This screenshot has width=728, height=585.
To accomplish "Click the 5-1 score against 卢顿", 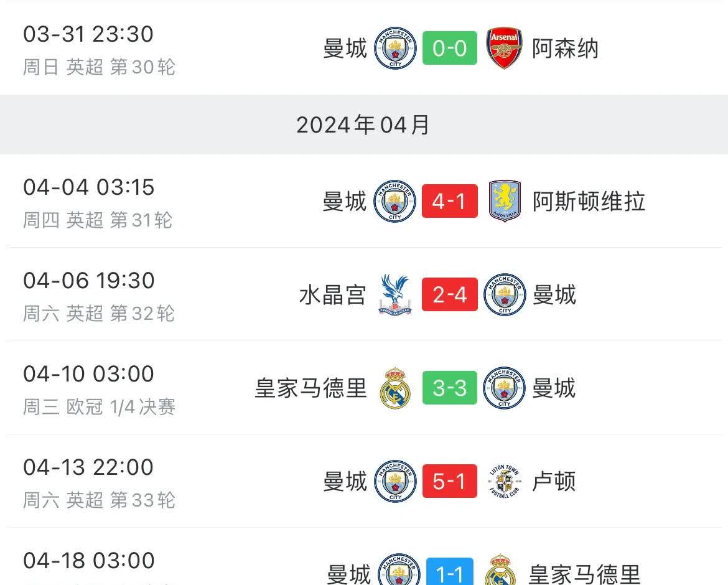I will (x=449, y=481).
